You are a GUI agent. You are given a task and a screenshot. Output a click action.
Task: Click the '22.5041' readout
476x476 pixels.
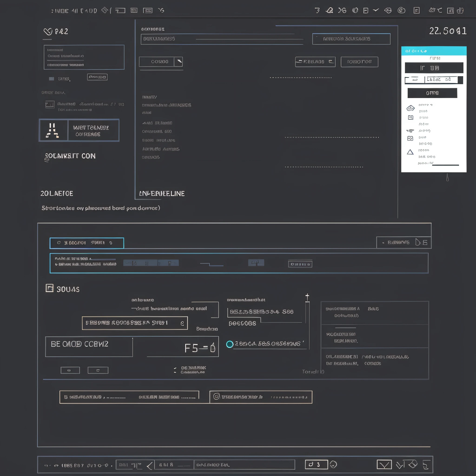click(x=448, y=31)
